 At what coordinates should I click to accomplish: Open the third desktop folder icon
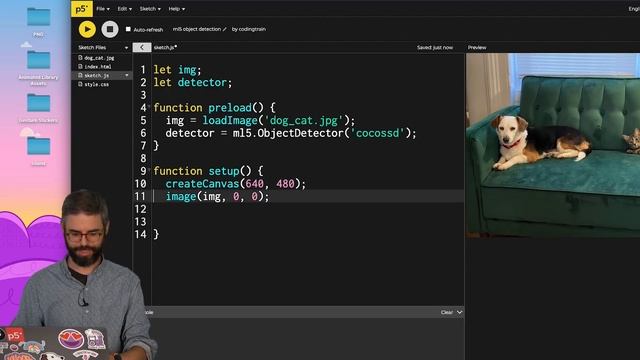click(x=39, y=103)
